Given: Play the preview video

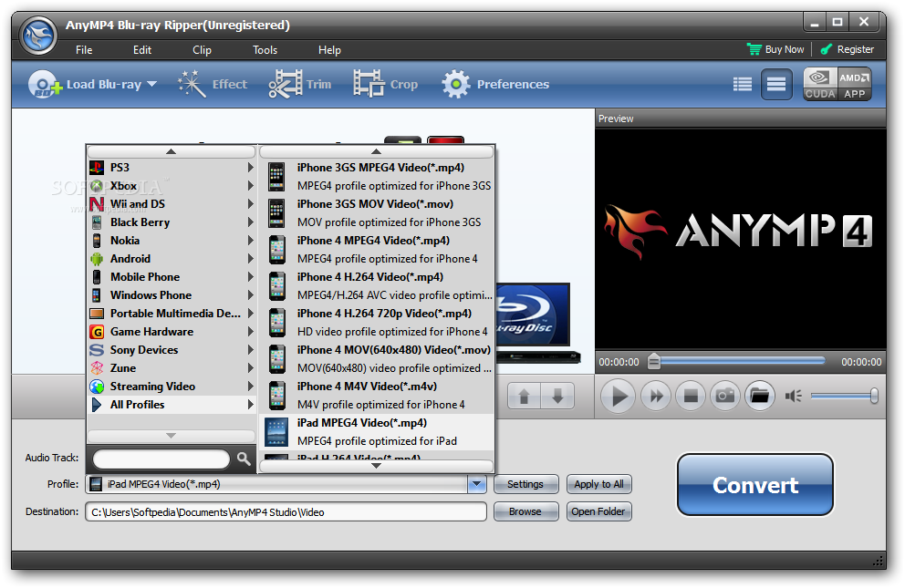Looking at the screenshot, I should click(619, 396).
